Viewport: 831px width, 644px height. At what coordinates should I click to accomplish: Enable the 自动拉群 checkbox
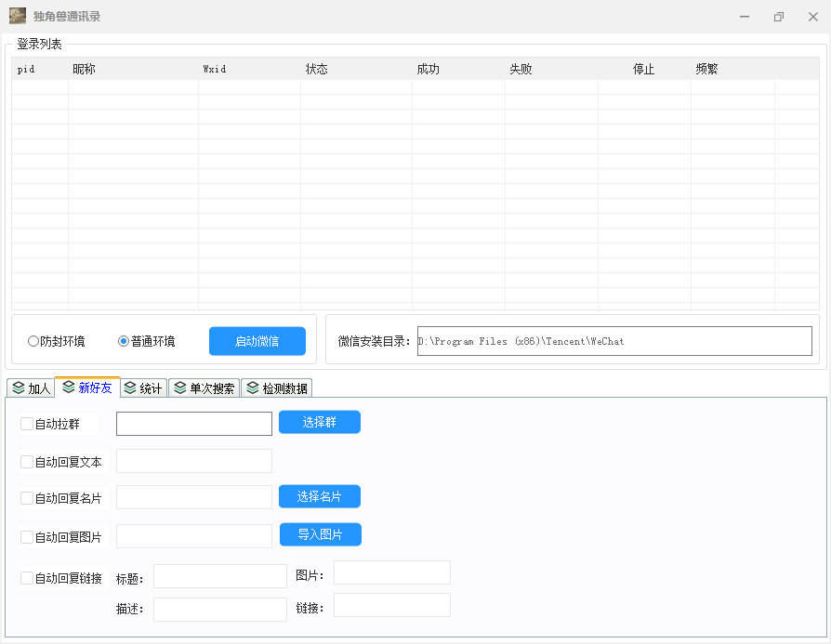pos(27,424)
